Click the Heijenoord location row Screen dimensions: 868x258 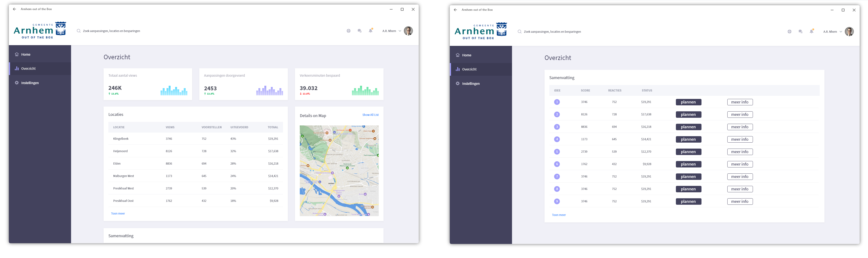pyautogui.click(x=196, y=151)
